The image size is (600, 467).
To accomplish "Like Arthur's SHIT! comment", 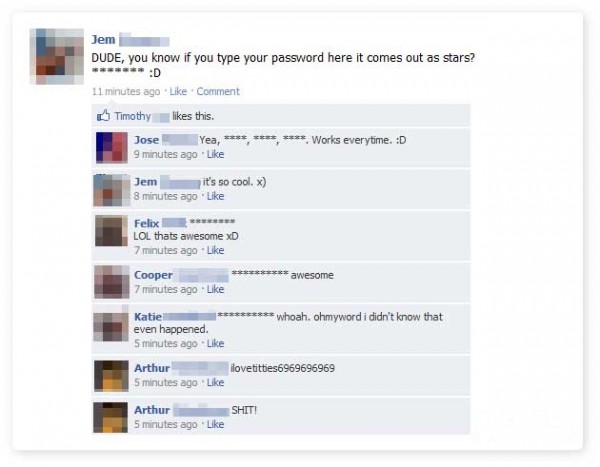I will [x=215, y=424].
